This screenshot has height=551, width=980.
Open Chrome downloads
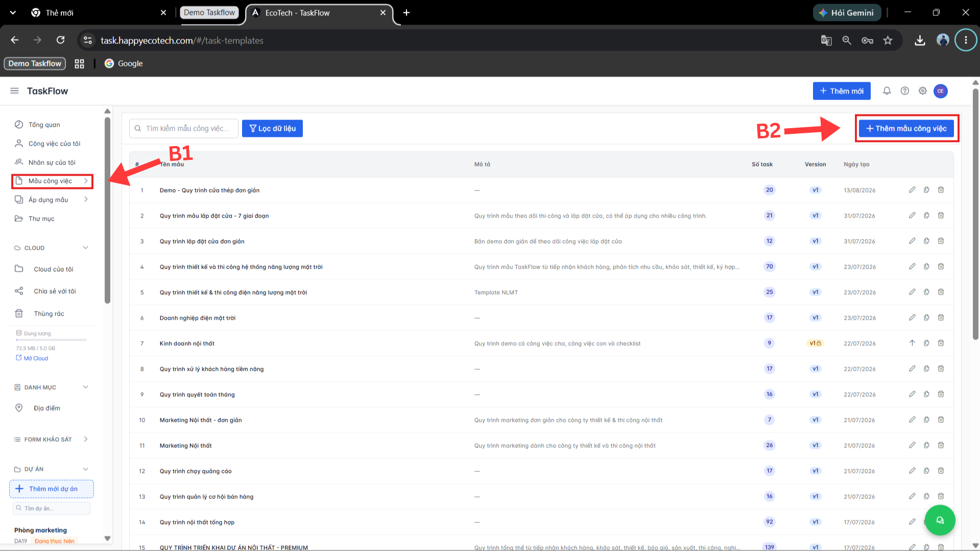pyautogui.click(x=920, y=40)
